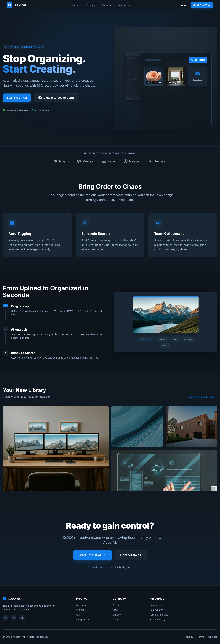Go to Pricing in top navigation
Viewport: 220px width, 644px height.
(x=91, y=5)
